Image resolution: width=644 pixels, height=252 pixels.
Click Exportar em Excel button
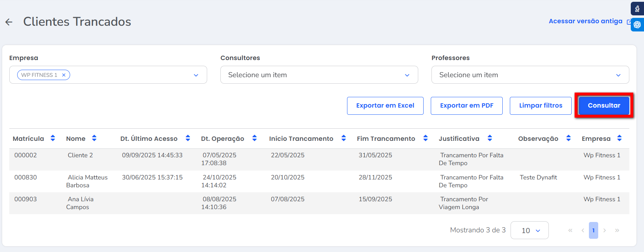tap(385, 106)
